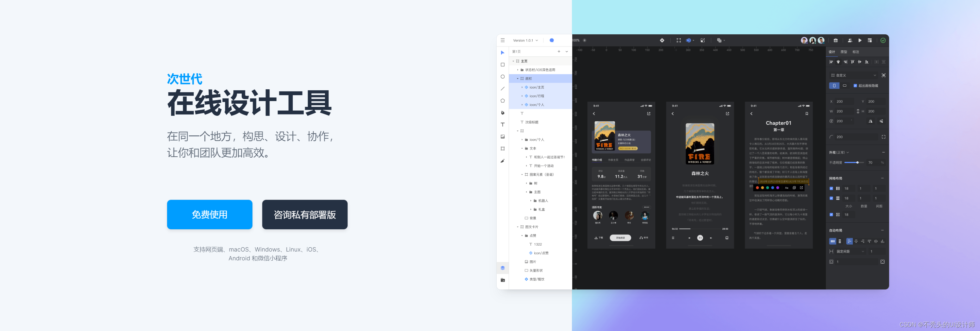Switch to the 设计 tab

click(x=832, y=52)
